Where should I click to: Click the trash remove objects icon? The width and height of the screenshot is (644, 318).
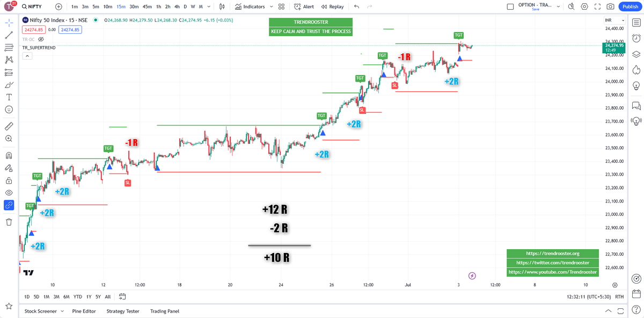pos(9,222)
